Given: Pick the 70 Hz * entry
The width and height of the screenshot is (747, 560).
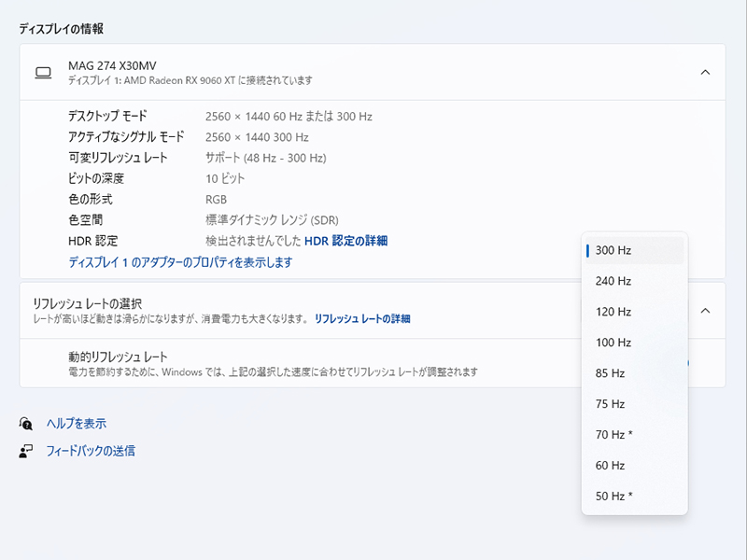Looking at the screenshot, I should (x=635, y=434).
